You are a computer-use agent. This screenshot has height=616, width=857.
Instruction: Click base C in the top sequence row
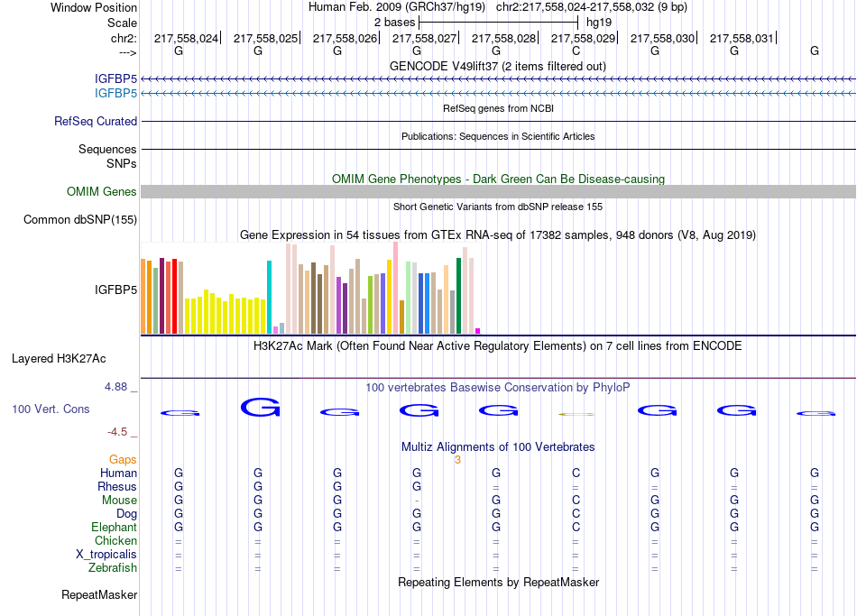[x=576, y=51]
